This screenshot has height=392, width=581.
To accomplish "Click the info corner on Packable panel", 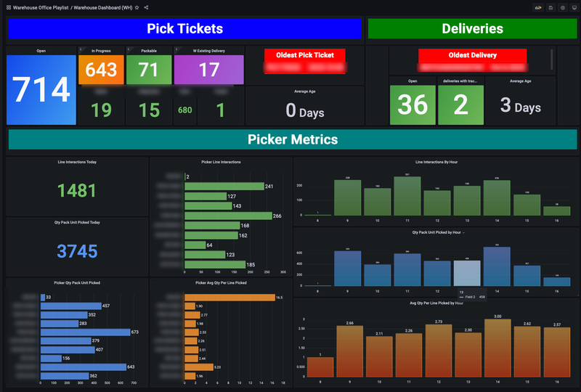I will tap(129, 49).
